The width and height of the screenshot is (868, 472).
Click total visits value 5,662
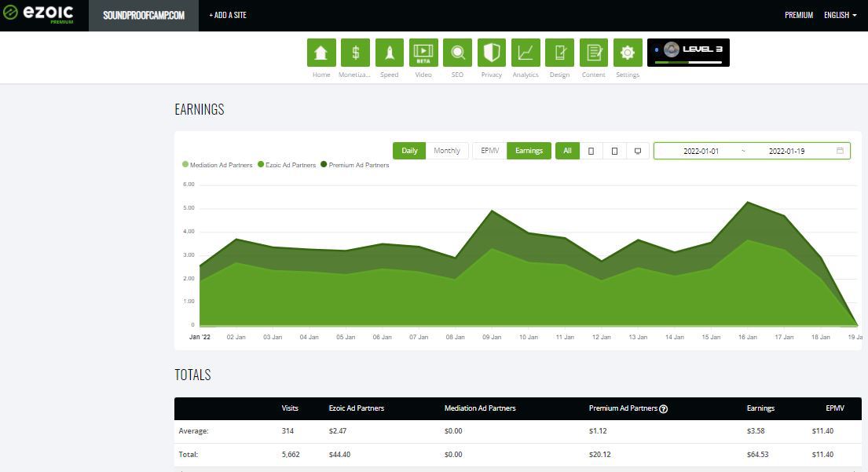(x=291, y=454)
